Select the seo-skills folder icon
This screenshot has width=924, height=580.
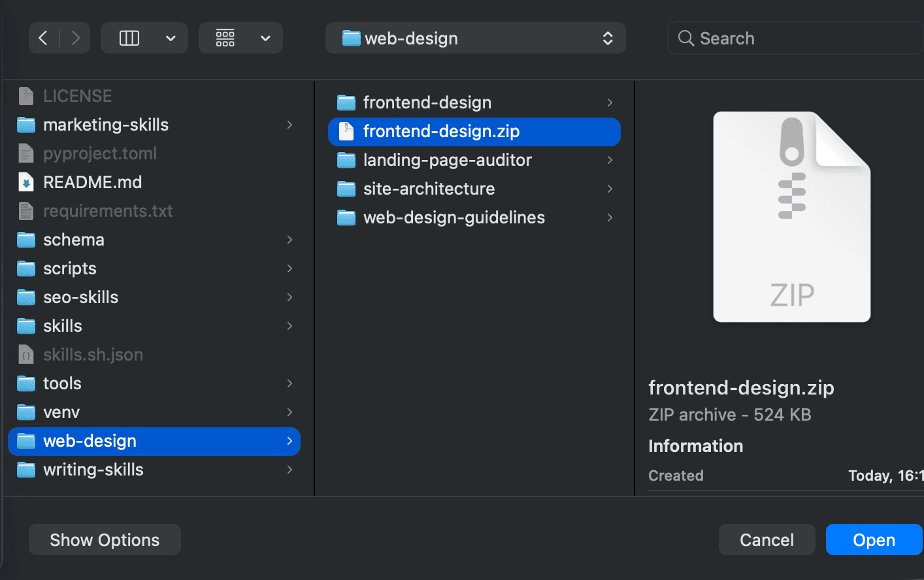(x=26, y=297)
